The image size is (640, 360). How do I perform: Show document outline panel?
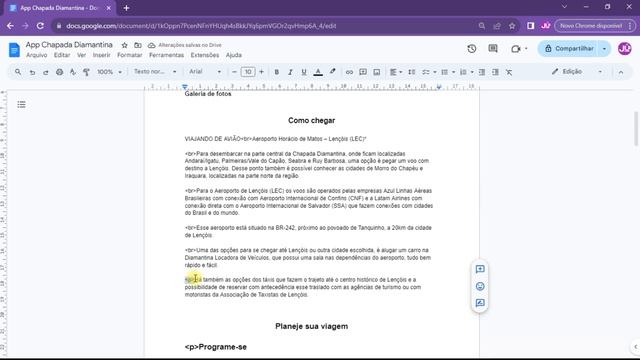22,105
